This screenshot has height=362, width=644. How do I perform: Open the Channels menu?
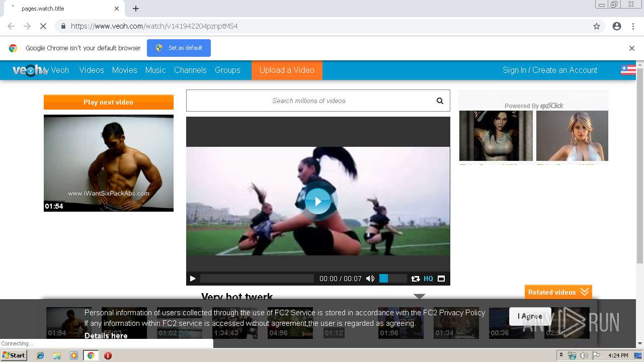190,70
